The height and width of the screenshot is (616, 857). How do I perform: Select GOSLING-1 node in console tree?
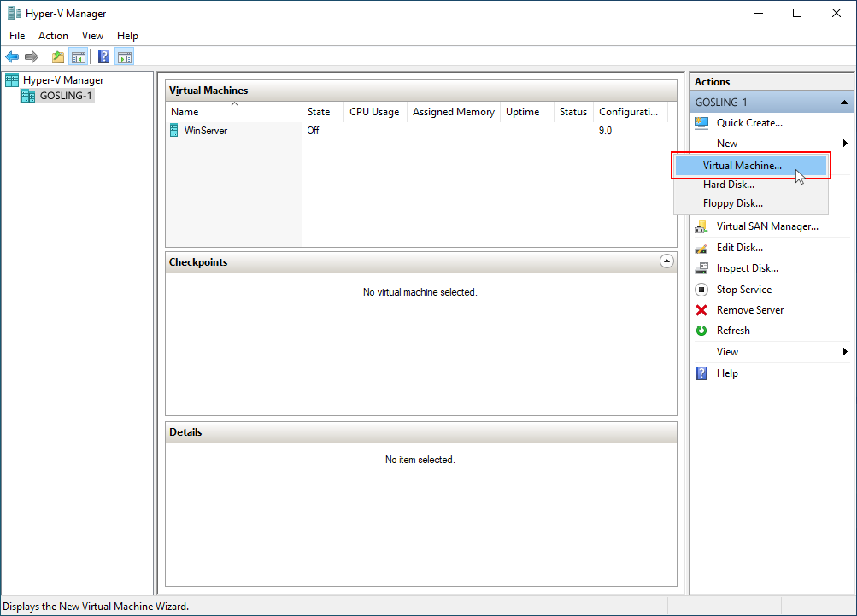coord(66,96)
